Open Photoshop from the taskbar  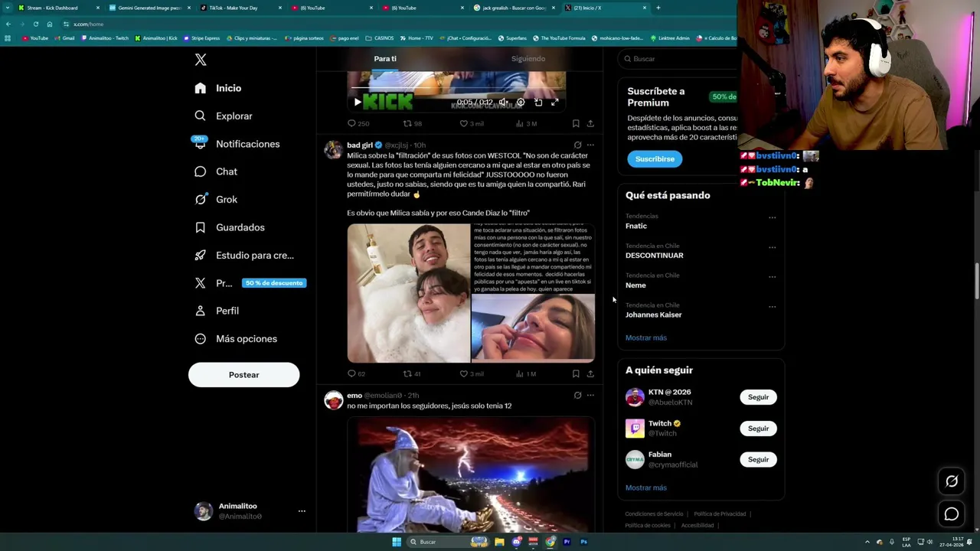[x=583, y=542]
